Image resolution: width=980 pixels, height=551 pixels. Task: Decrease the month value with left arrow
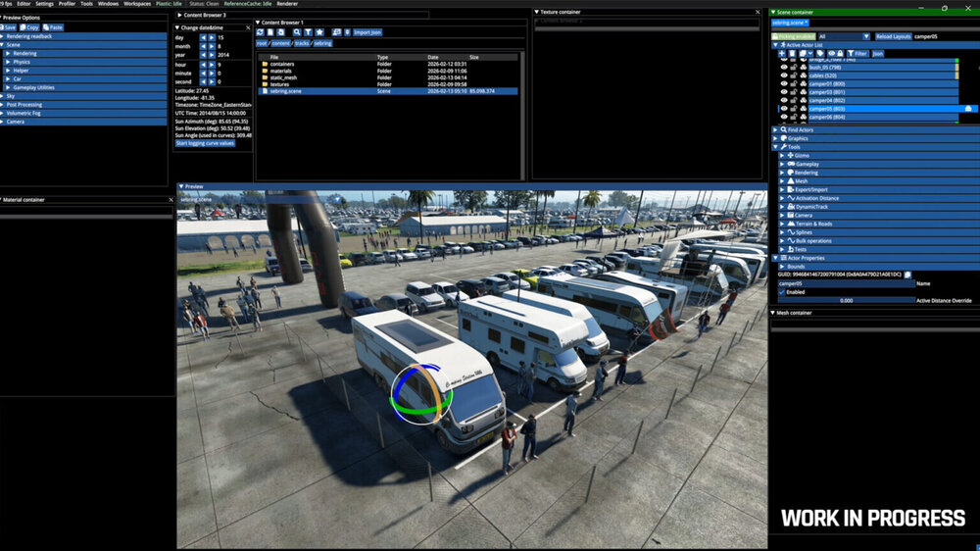pyautogui.click(x=203, y=46)
